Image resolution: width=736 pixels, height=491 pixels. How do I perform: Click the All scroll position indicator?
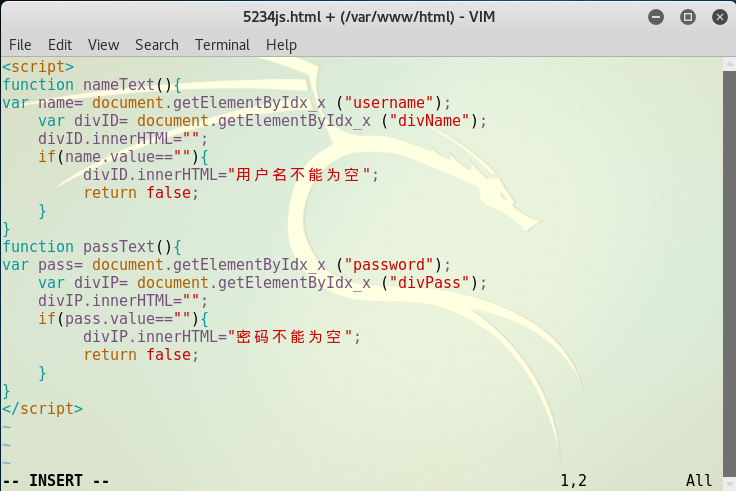coord(699,481)
